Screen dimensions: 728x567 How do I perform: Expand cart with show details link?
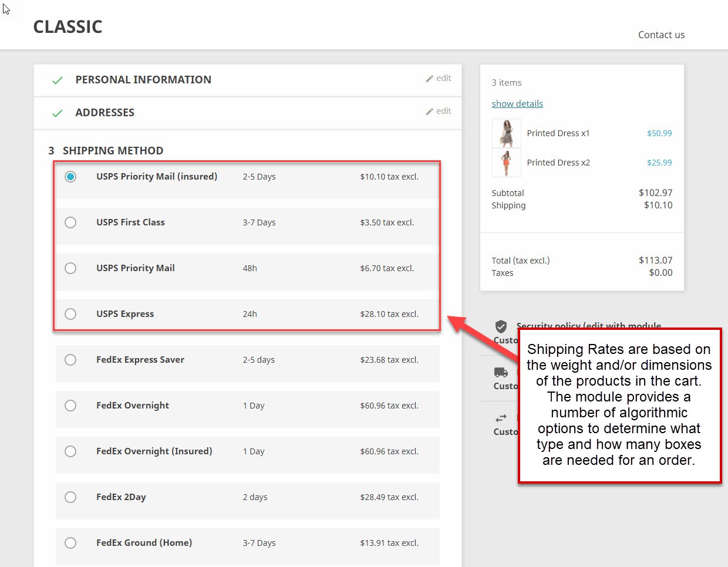[517, 104]
